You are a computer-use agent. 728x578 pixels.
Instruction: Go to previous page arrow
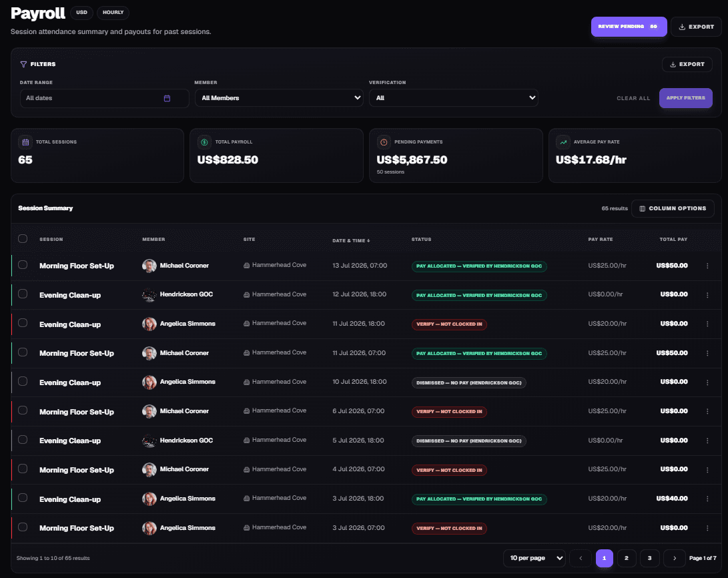581,558
